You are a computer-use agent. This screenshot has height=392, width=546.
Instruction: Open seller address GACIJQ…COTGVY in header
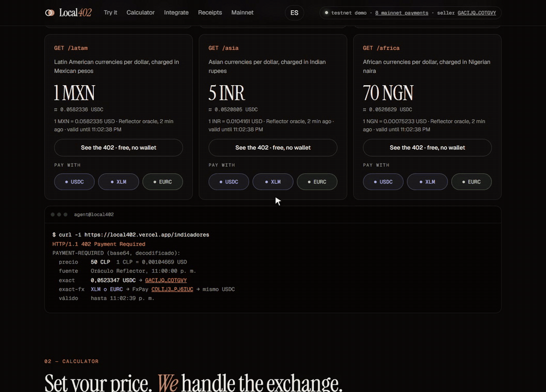[477, 13]
